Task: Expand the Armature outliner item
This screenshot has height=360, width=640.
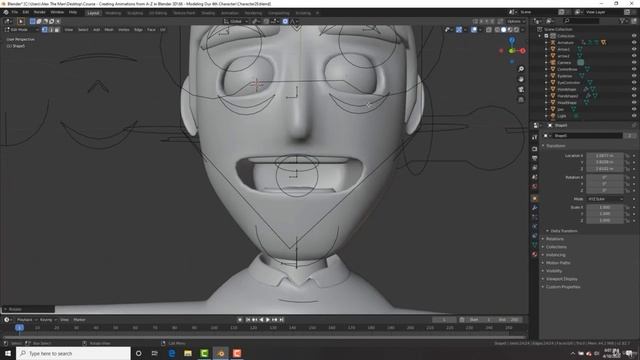Action: click(546, 42)
